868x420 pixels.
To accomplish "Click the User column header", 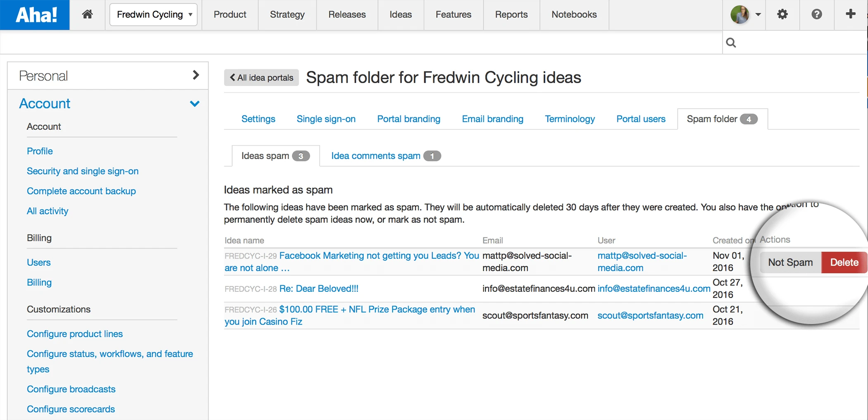I will 606,241.
